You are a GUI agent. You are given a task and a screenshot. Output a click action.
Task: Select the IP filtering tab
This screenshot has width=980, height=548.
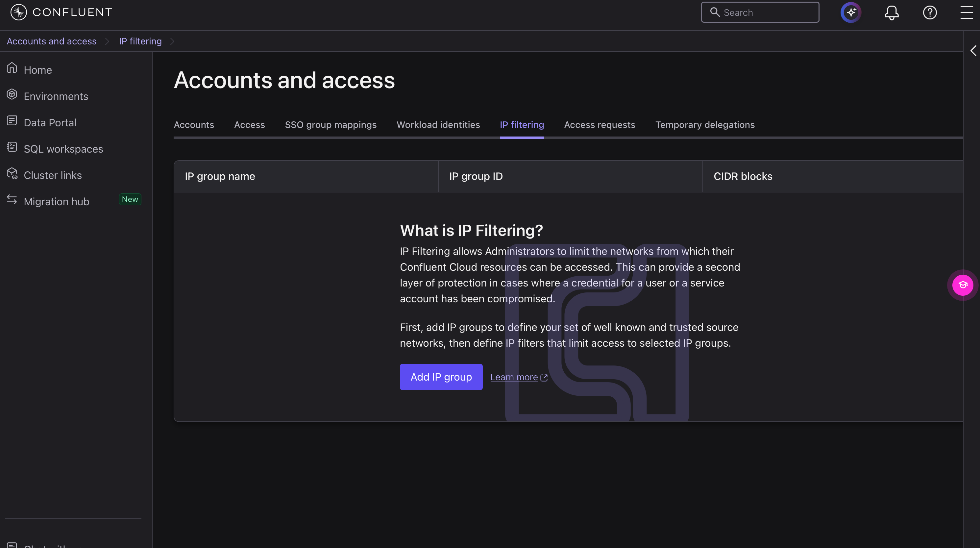[x=522, y=125]
